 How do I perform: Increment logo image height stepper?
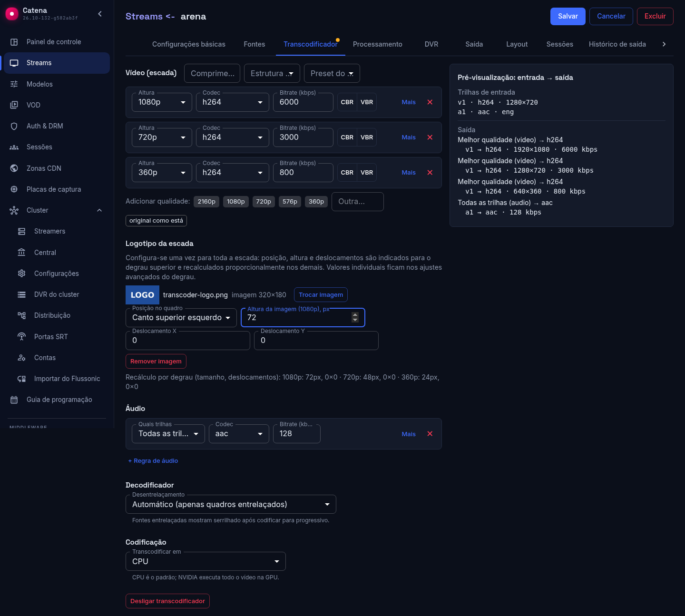pos(355,315)
